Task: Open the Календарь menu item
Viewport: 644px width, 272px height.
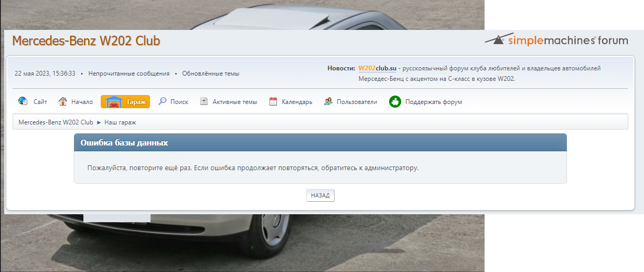Action: point(297,102)
